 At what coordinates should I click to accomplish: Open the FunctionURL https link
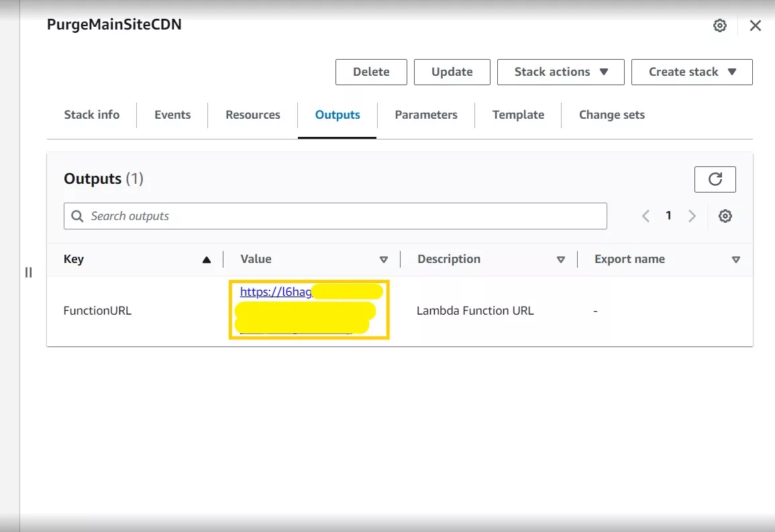tap(276, 292)
